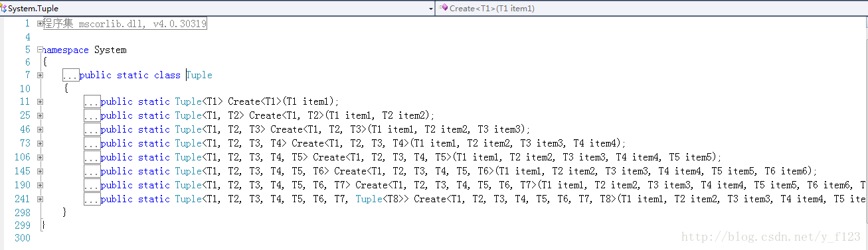The image size is (868, 250).
Task: Collapse the namespace System block on line 5
Action: point(41,50)
